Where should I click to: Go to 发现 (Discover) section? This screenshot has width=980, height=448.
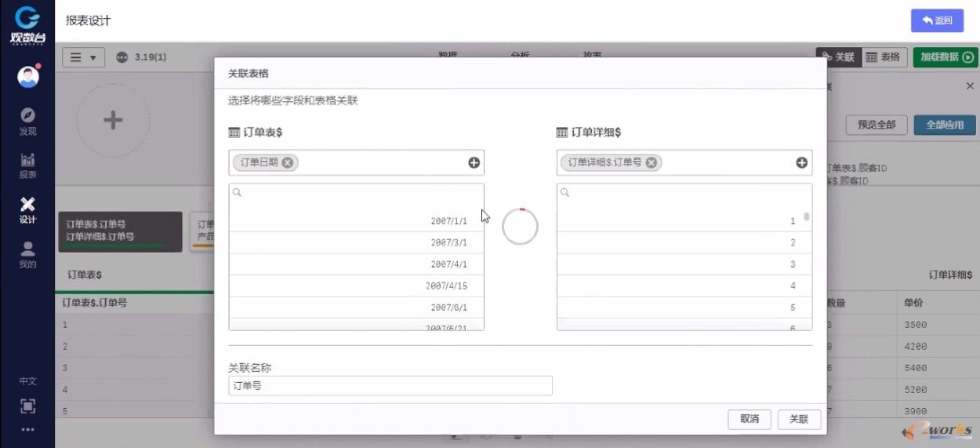coord(27,122)
